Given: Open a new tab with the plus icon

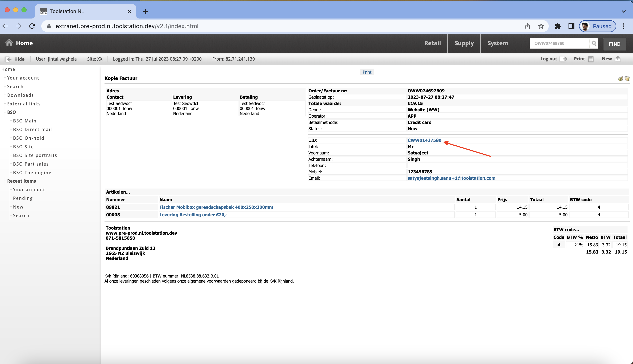Looking at the screenshot, I should pyautogui.click(x=145, y=11).
